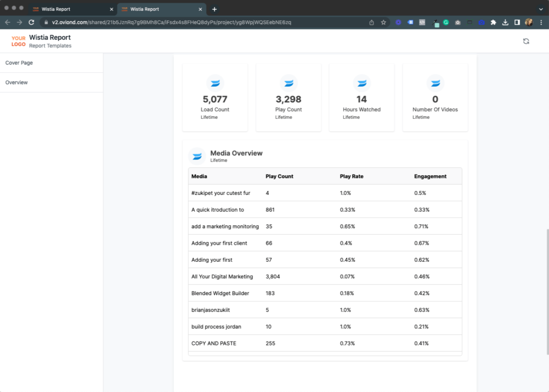Screen dimensions: 549x392
Task: Close the second Wistia Report tab
Action: tap(201, 9)
